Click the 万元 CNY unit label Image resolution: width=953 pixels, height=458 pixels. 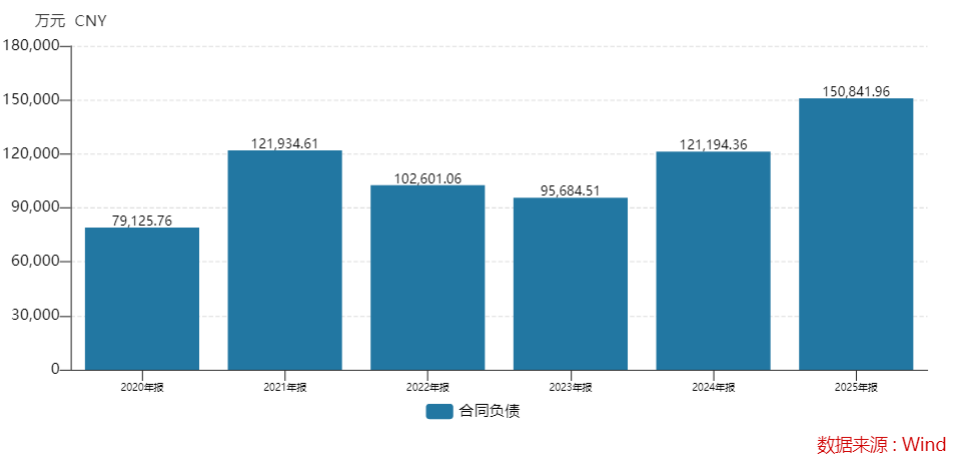(x=70, y=20)
